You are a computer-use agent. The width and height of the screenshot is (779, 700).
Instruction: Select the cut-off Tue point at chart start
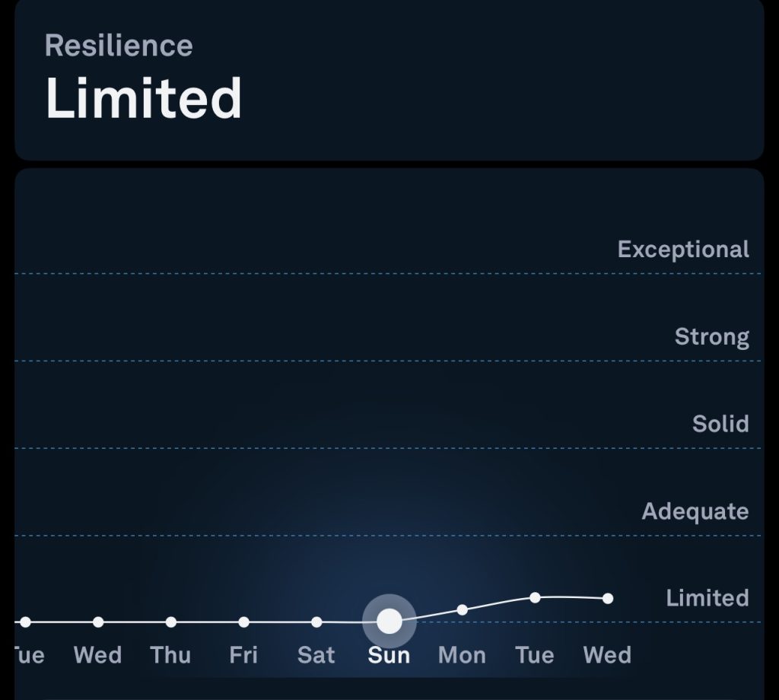pyautogui.click(x=26, y=622)
